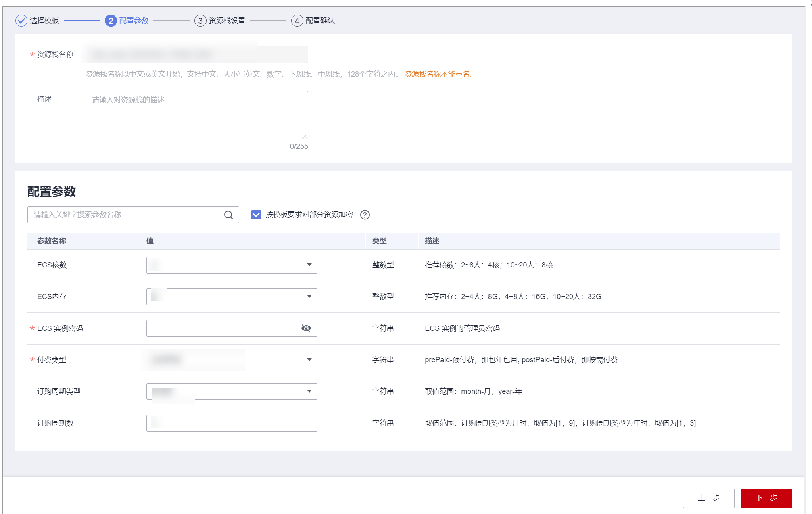
Task: Toggle ECS password visibility eye icon
Action: coord(306,328)
